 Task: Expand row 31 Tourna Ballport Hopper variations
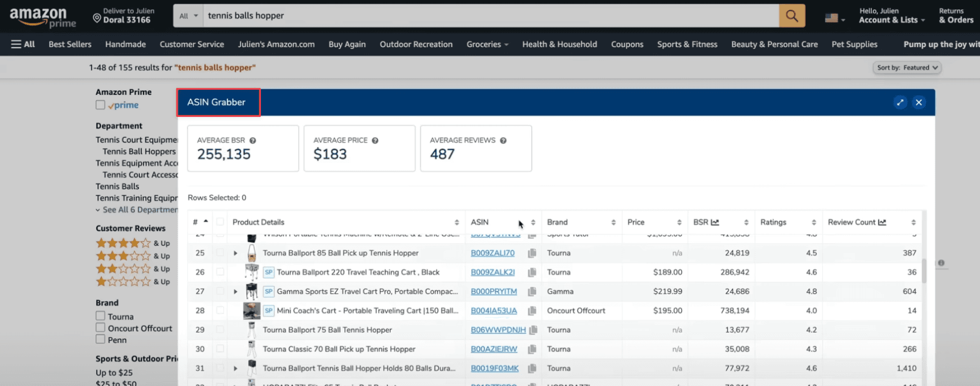(235, 369)
